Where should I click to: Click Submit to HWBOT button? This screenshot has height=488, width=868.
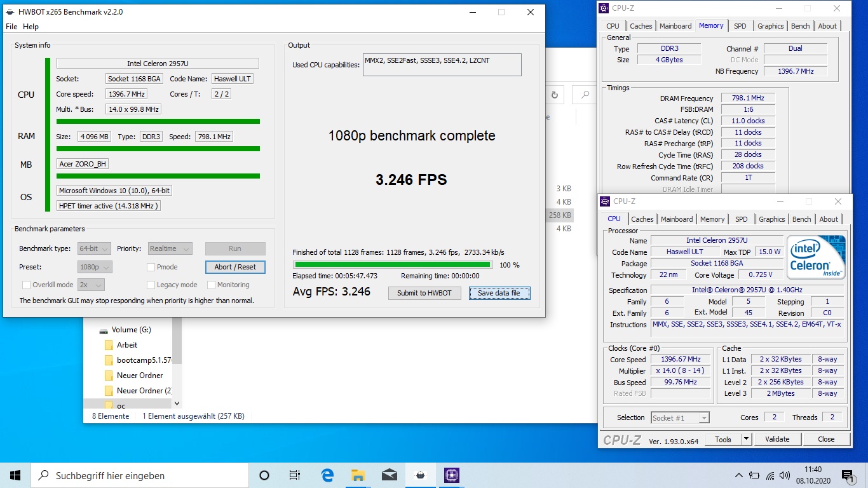424,293
